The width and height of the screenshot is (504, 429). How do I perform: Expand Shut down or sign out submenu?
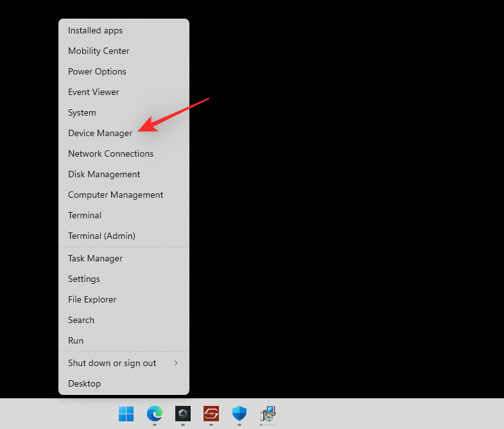(x=124, y=363)
